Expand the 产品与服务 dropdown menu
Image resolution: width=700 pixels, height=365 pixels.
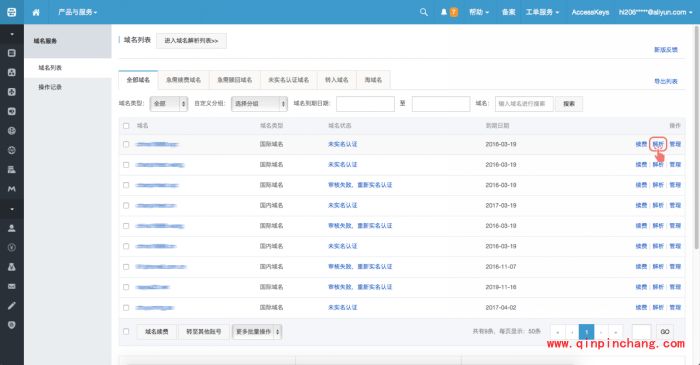point(77,12)
